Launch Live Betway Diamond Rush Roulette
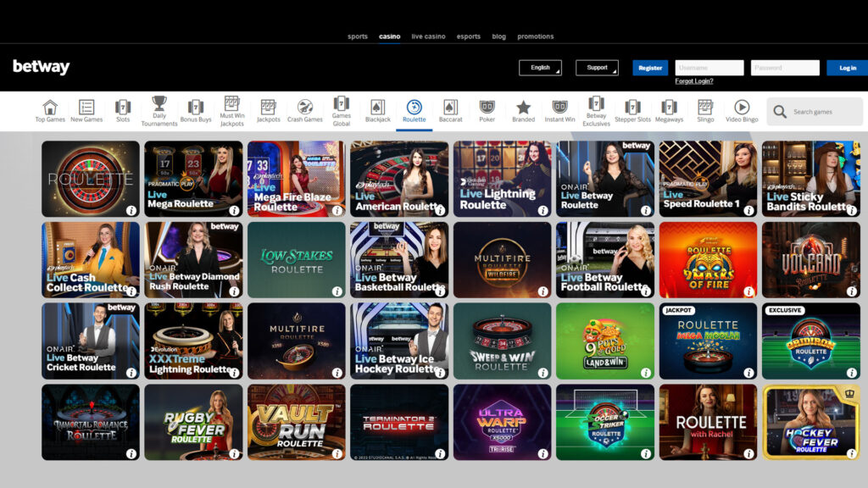The height and width of the screenshot is (488, 868). (x=193, y=260)
